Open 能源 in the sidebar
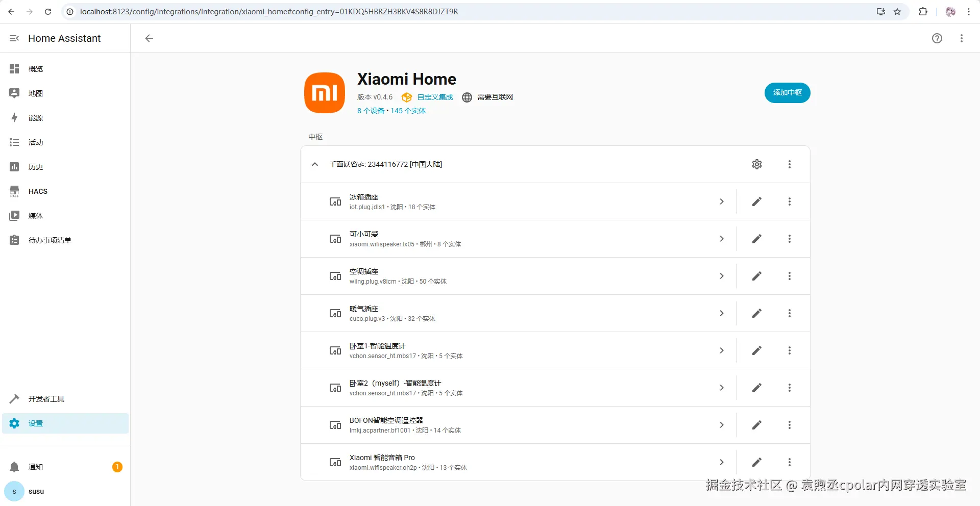The height and width of the screenshot is (506, 980). coord(65,118)
